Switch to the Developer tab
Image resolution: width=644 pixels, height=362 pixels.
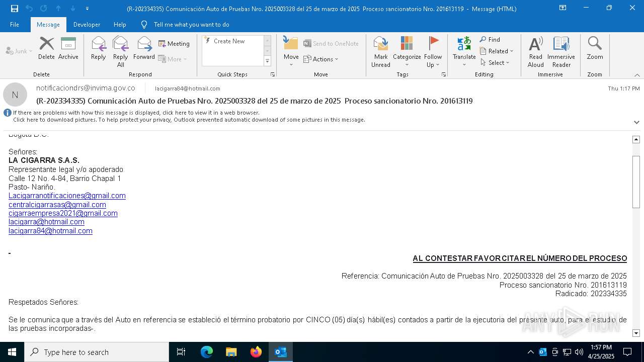87,25
